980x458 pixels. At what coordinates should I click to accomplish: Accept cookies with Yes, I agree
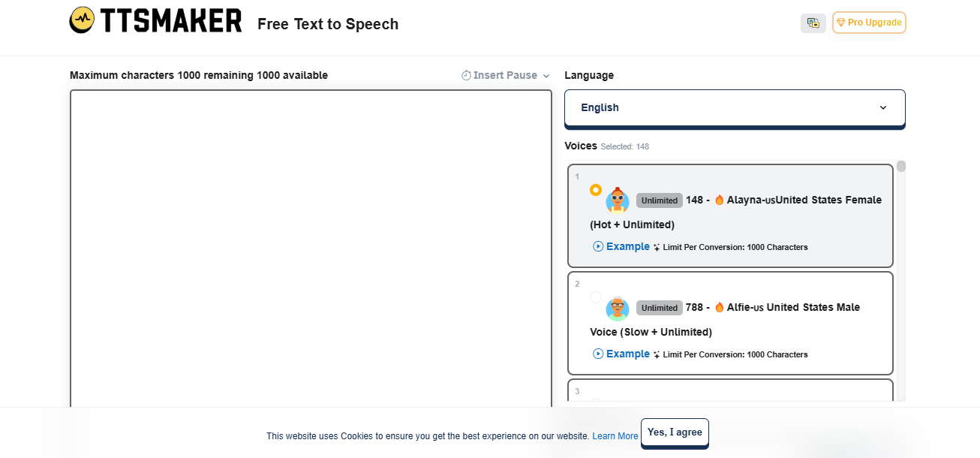click(x=675, y=432)
